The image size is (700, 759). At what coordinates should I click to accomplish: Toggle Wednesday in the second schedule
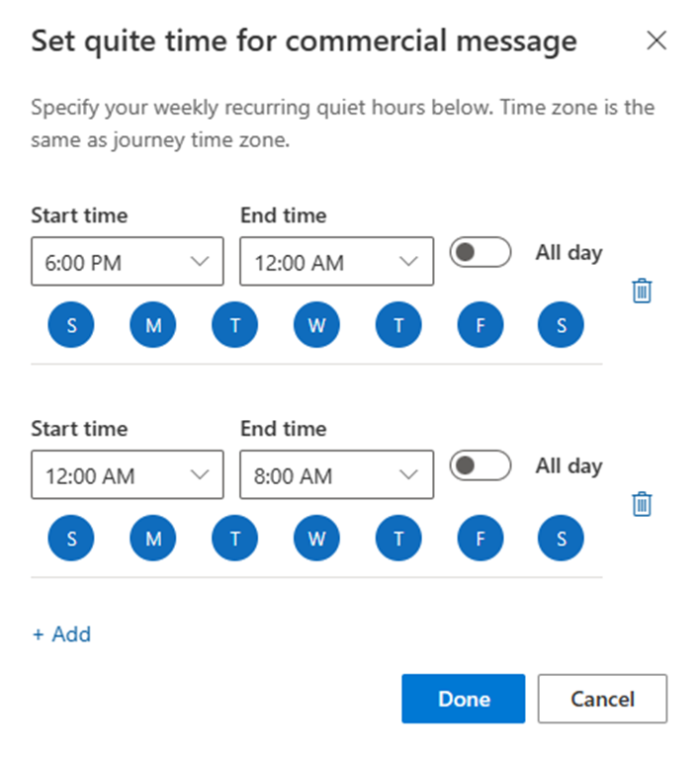[x=316, y=539]
